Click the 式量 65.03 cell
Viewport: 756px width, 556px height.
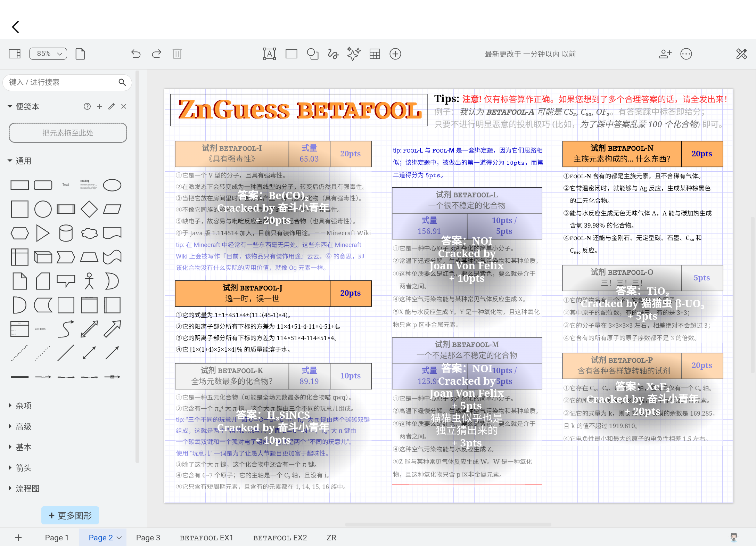[x=309, y=154]
